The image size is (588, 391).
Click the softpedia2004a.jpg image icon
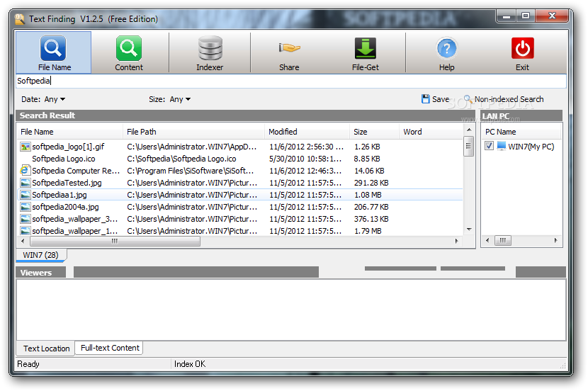pos(25,207)
